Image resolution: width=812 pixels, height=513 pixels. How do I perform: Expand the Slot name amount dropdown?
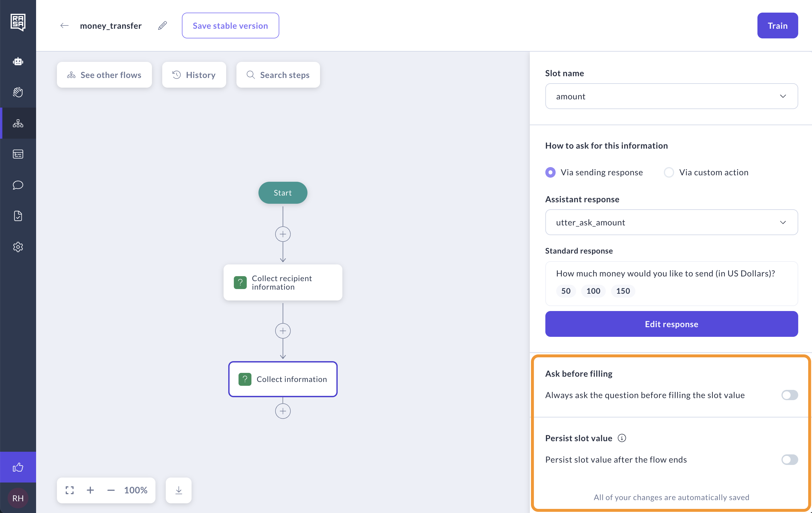coord(671,96)
